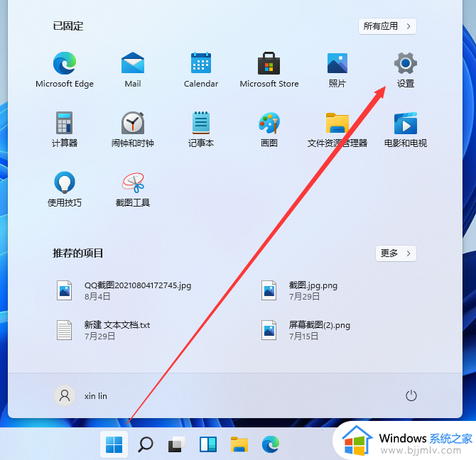The height and width of the screenshot is (460, 476).
Task: Open 屏幕截图(2).png recommended file
Action: click(x=305, y=330)
